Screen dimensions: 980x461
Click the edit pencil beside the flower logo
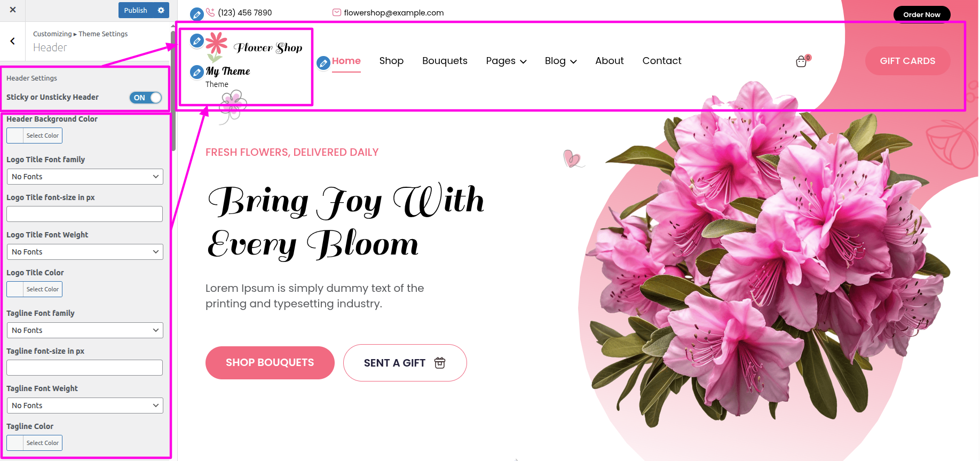pyautogui.click(x=197, y=41)
